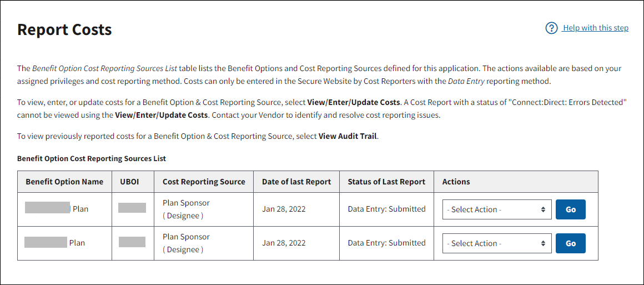Click the Actions column header
Screen dimensions: 644x285
456,182
